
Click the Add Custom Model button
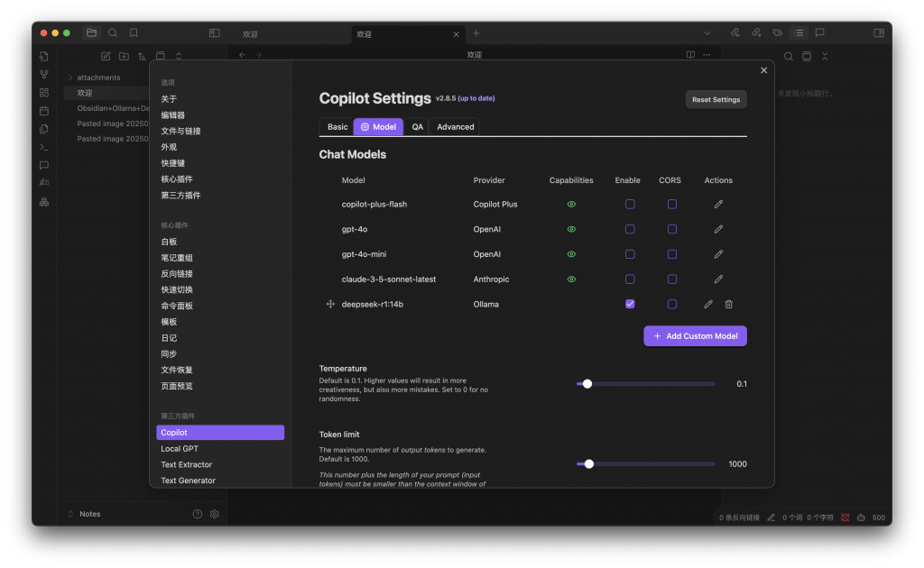coord(695,336)
